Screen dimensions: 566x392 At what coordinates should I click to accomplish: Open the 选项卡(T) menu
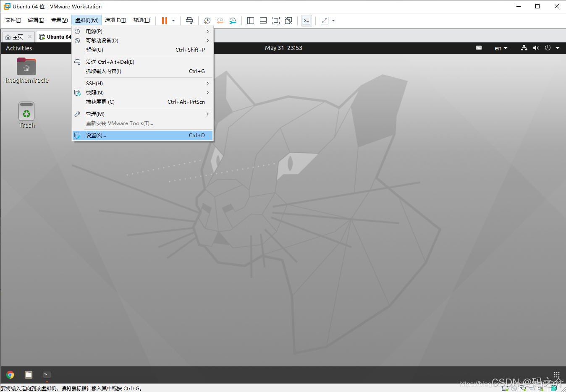pyautogui.click(x=115, y=20)
